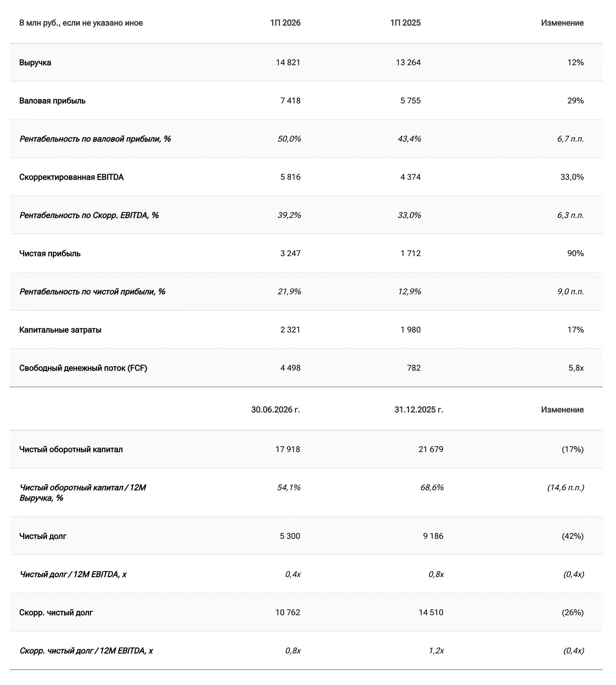Click the first Изменение column header
The height and width of the screenshot is (685, 616).
(562, 23)
